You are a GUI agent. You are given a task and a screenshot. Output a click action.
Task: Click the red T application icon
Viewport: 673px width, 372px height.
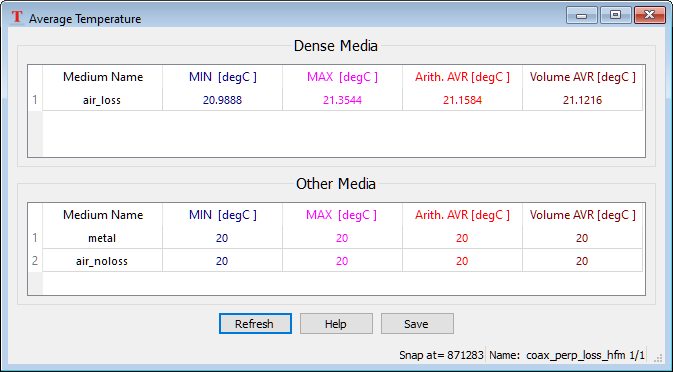[17, 18]
